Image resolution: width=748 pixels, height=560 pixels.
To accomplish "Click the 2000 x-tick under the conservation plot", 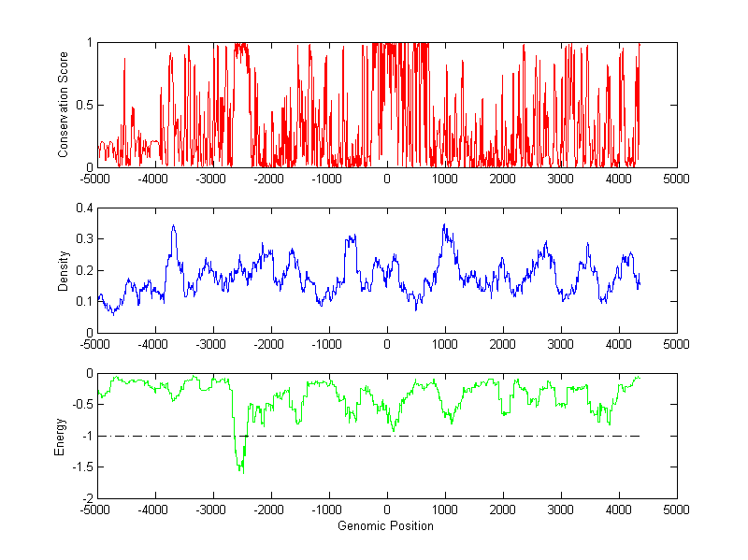I will [503, 179].
